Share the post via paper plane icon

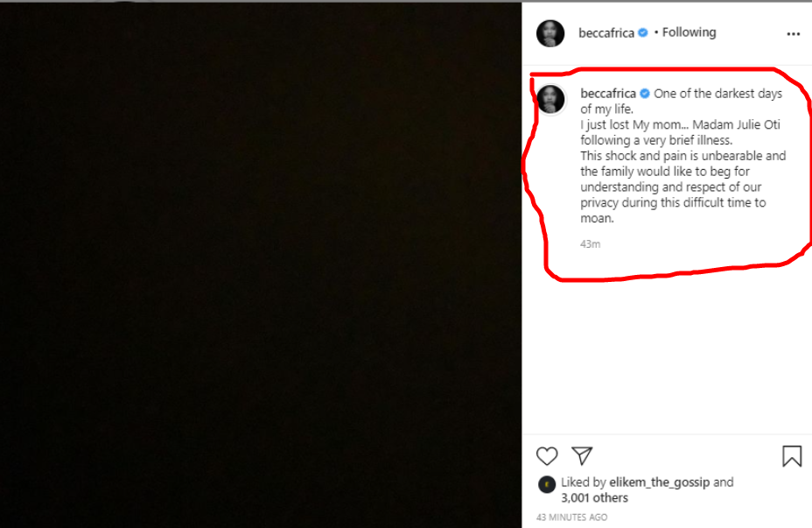[x=582, y=455]
